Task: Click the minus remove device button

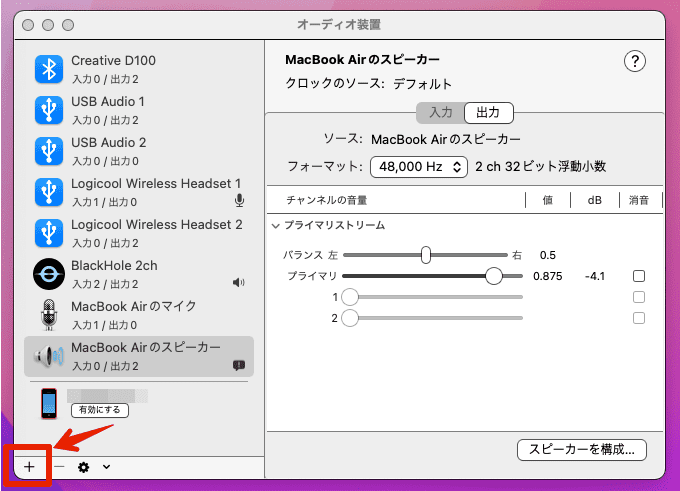Action: [59, 467]
